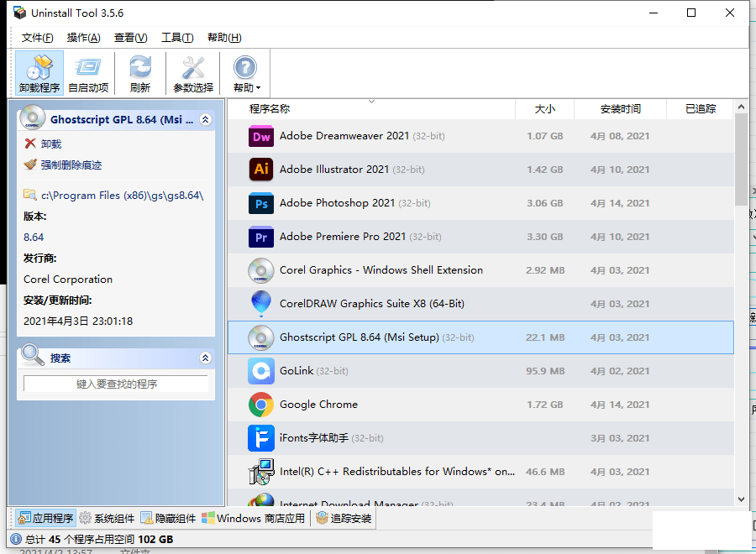Click the 3.06 GB size of Photoshop

[x=545, y=203]
